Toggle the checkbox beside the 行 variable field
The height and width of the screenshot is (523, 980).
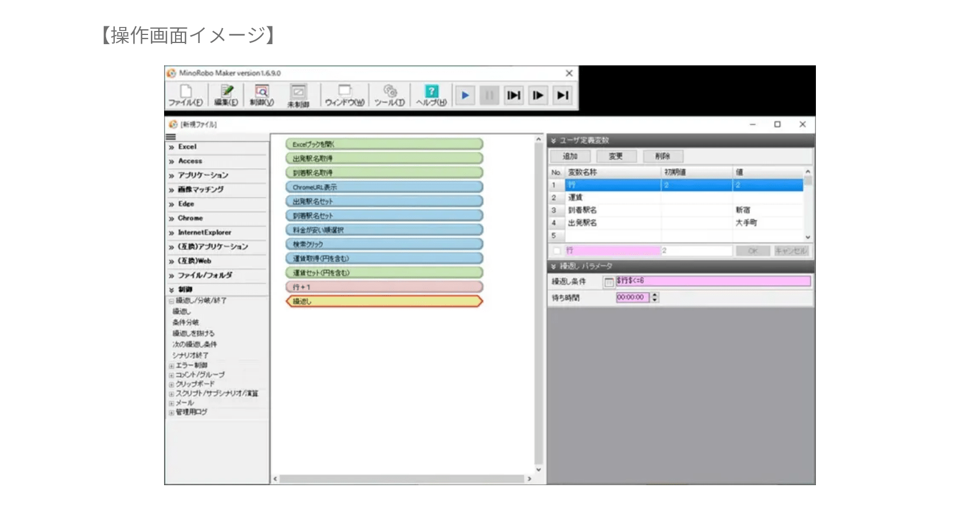click(x=557, y=251)
